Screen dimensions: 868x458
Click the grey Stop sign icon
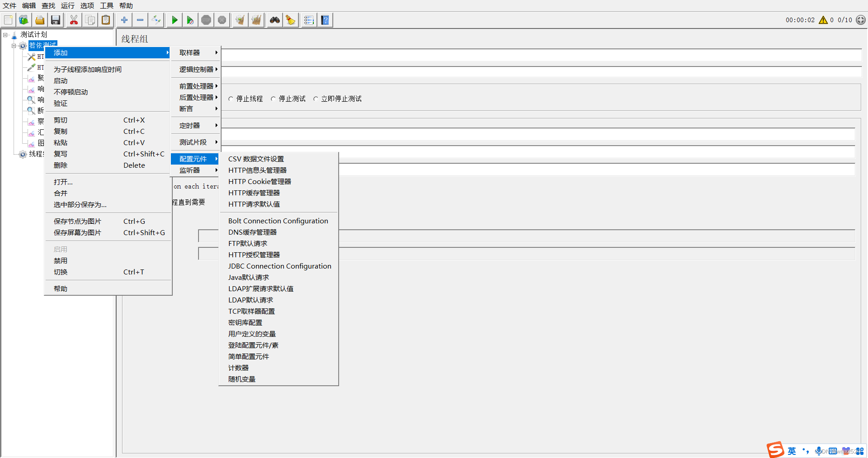click(x=206, y=20)
